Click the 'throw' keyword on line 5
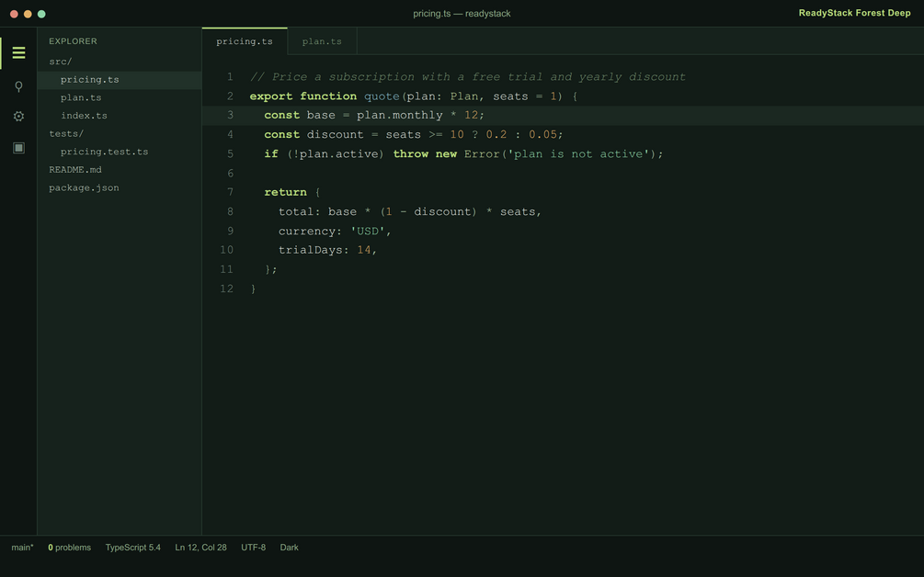 [411, 154]
